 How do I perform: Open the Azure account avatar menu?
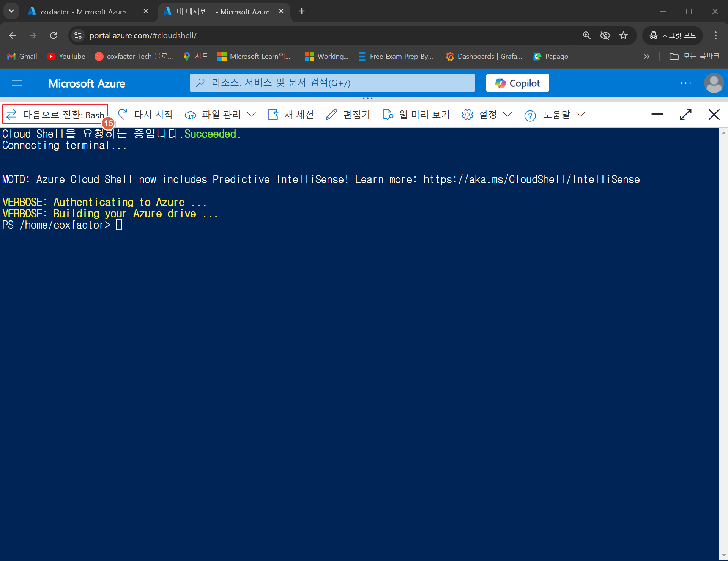pyautogui.click(x=714, y=83)
